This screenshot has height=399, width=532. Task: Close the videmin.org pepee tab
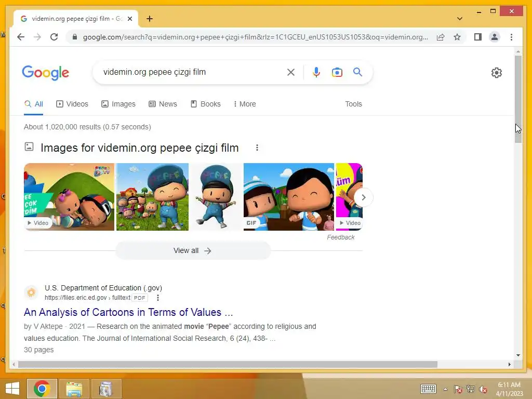pos(129,19)
